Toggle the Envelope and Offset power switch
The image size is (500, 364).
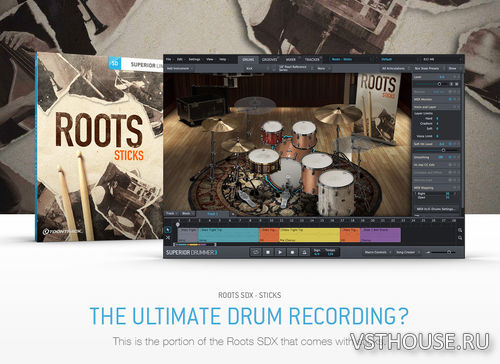[450, 173]
